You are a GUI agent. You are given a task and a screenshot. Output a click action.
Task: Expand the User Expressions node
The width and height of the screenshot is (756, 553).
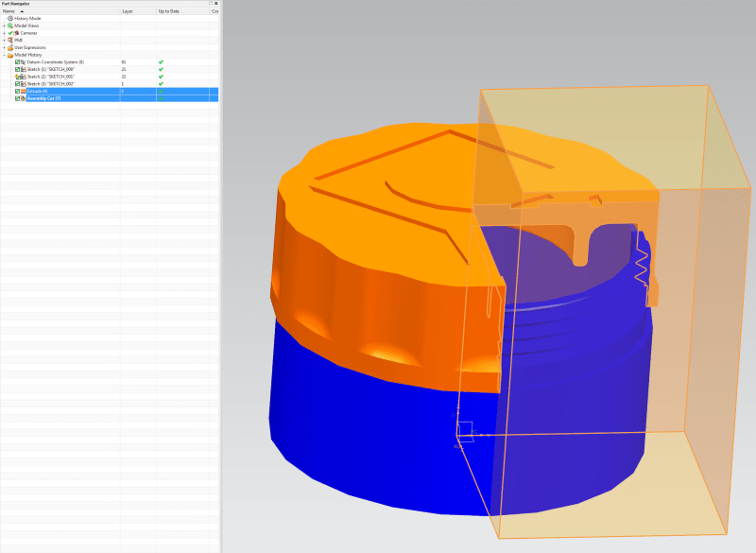click(5, 47)
